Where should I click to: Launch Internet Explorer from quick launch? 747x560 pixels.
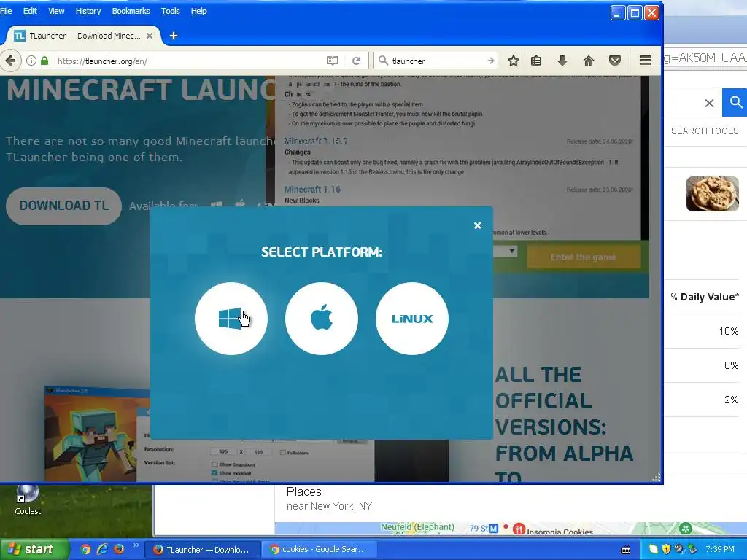pyautogui.click(x=102, y=549)
